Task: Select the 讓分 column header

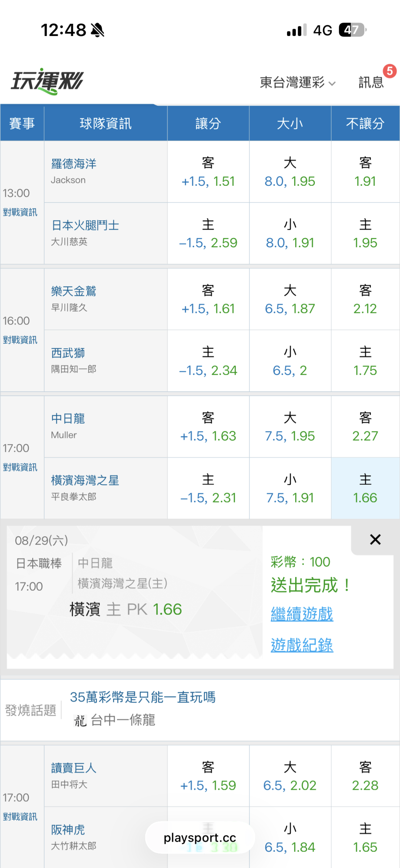Action: tap(208, 123)
